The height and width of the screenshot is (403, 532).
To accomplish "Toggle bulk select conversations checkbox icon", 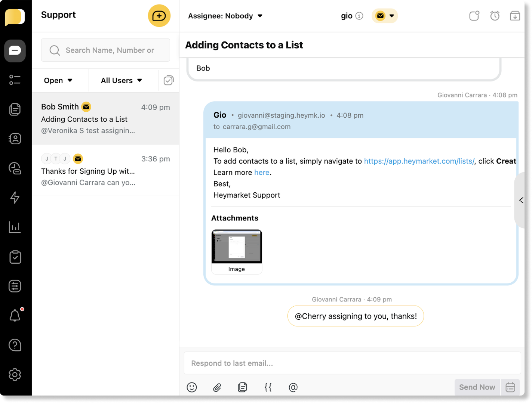I will coord(169,80).
